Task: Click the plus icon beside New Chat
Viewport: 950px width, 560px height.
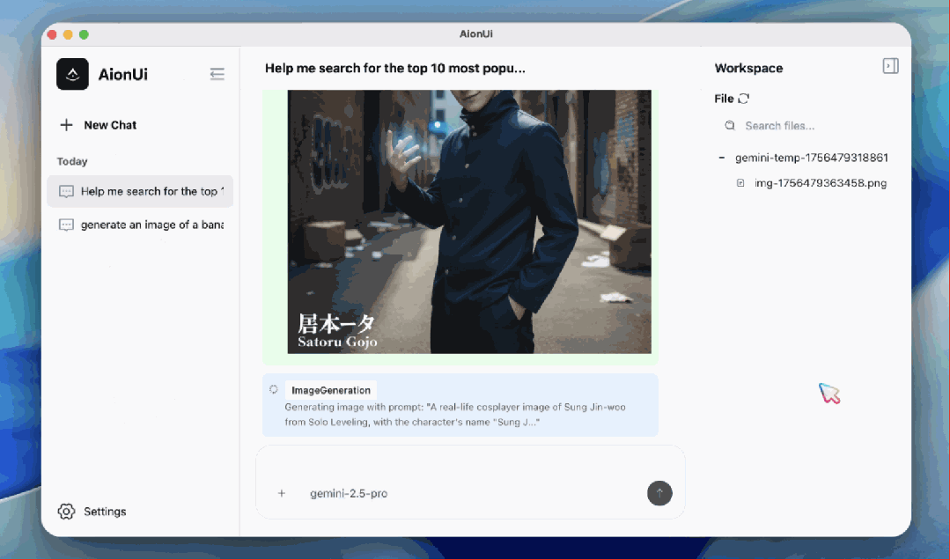Action: pos(67,125)
